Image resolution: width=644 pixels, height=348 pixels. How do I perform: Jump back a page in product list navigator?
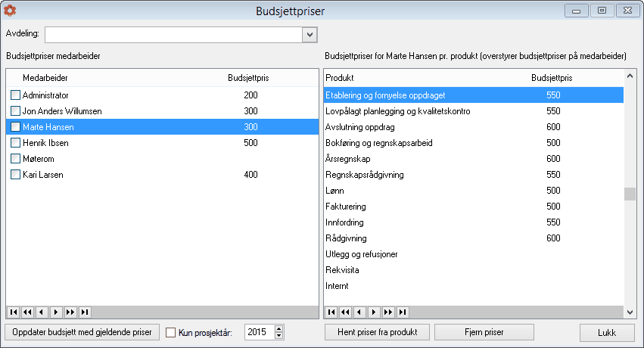345,312
